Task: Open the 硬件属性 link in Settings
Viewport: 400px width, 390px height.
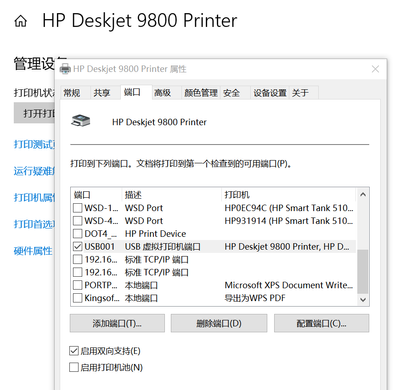Action: [x=33, y=251]
